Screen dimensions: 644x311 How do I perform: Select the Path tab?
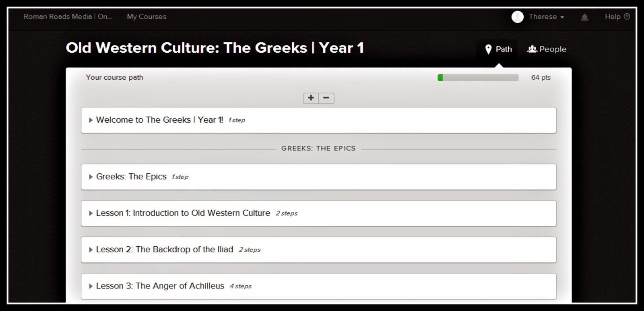(x=498, y=49)
